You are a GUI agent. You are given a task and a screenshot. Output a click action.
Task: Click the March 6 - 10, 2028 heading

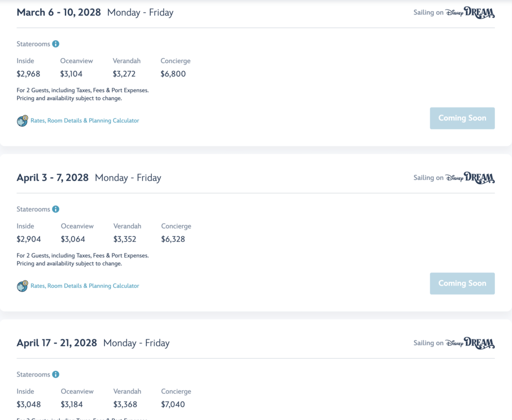(59, 12)
